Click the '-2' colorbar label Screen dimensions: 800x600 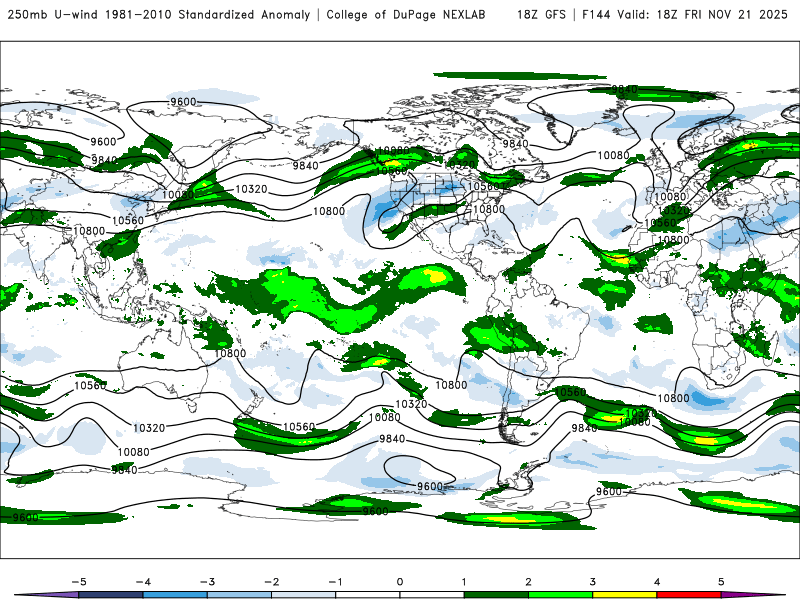pos(271,582)
